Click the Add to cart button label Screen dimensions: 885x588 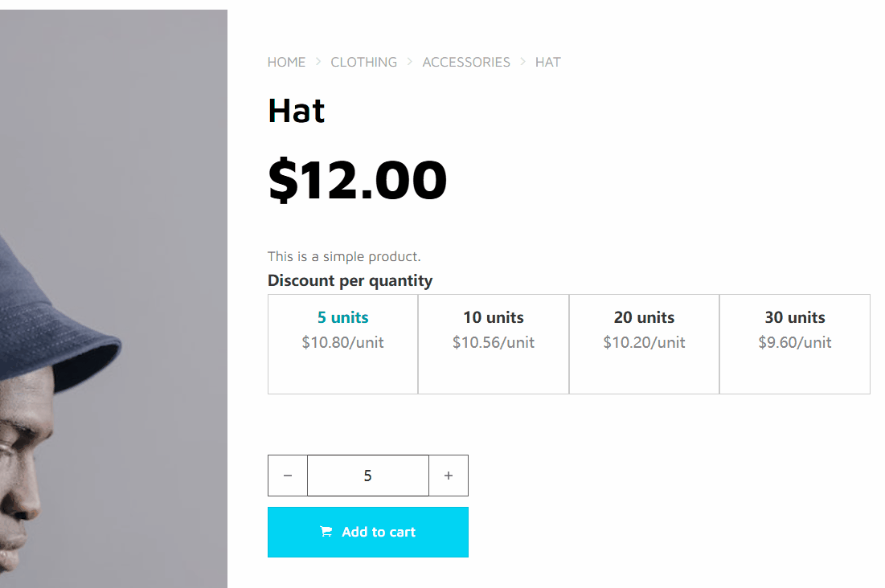pos(379,532)
